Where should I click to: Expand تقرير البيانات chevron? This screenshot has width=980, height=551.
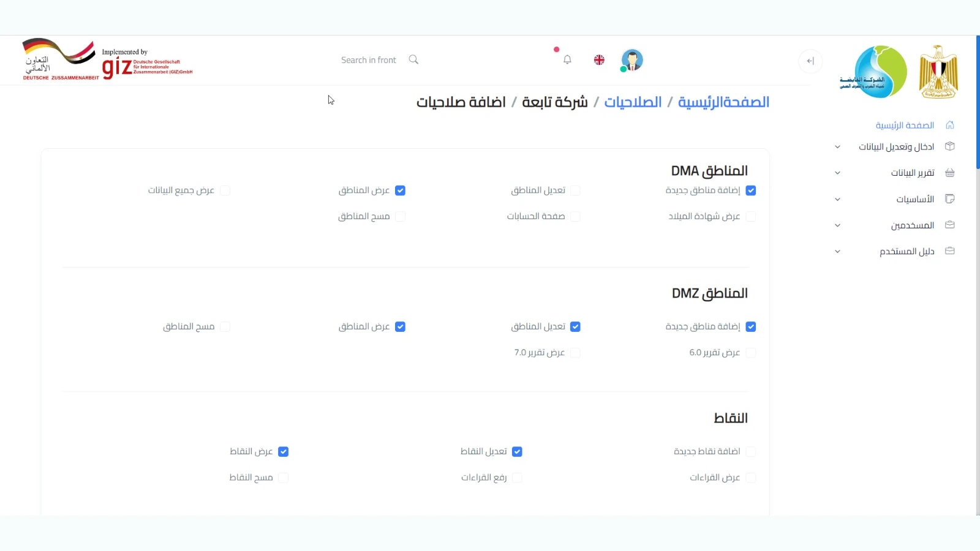837,173
